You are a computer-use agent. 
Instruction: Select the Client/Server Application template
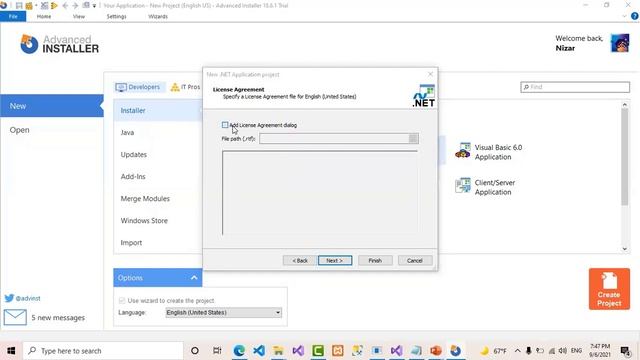click(x=486, y=187)
